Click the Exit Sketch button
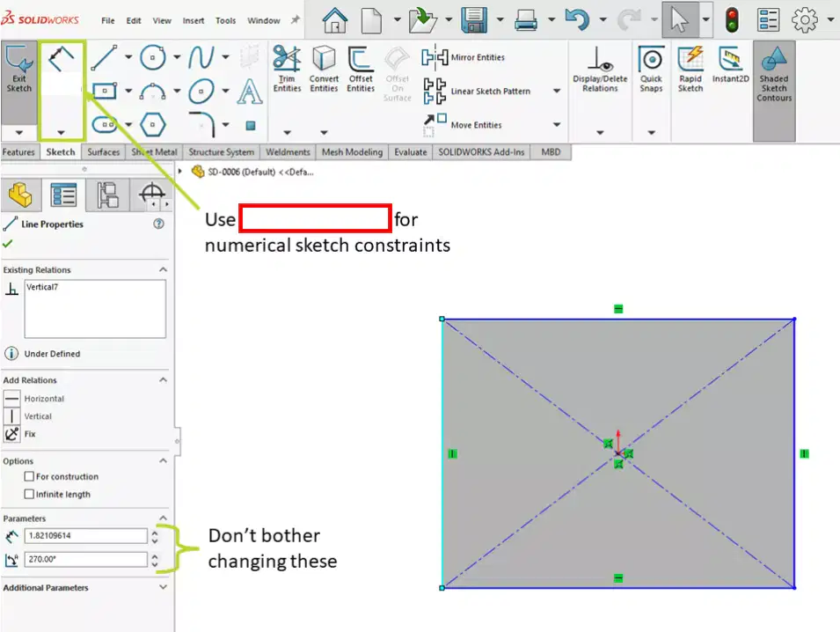 [18, 69]
